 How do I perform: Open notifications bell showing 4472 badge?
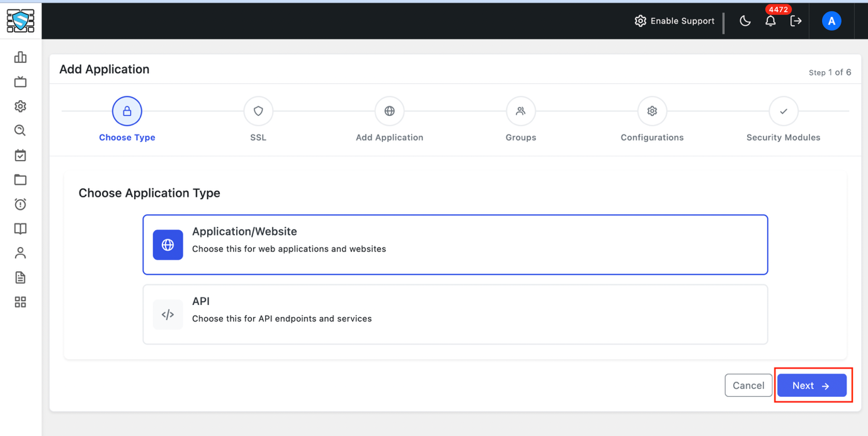770,21
